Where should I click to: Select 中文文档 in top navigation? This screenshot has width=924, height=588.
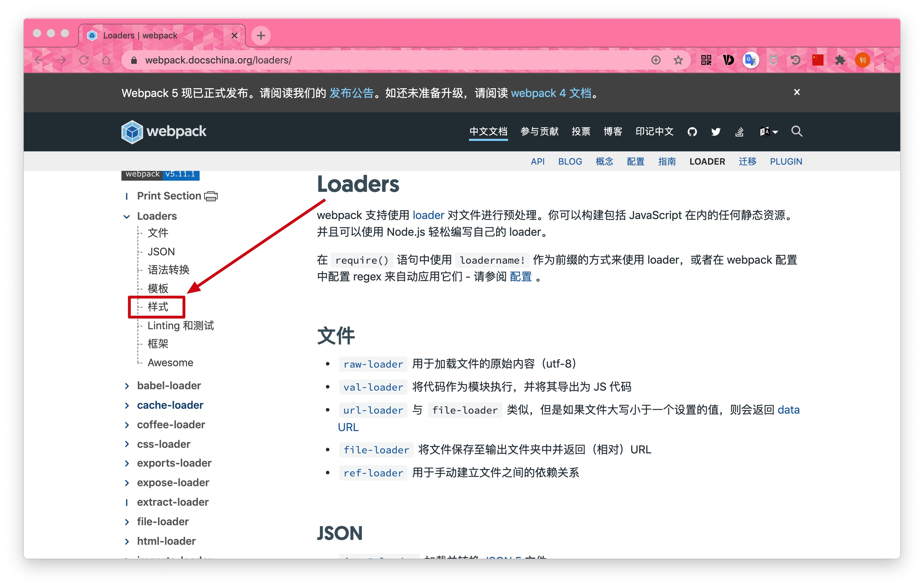488,131
